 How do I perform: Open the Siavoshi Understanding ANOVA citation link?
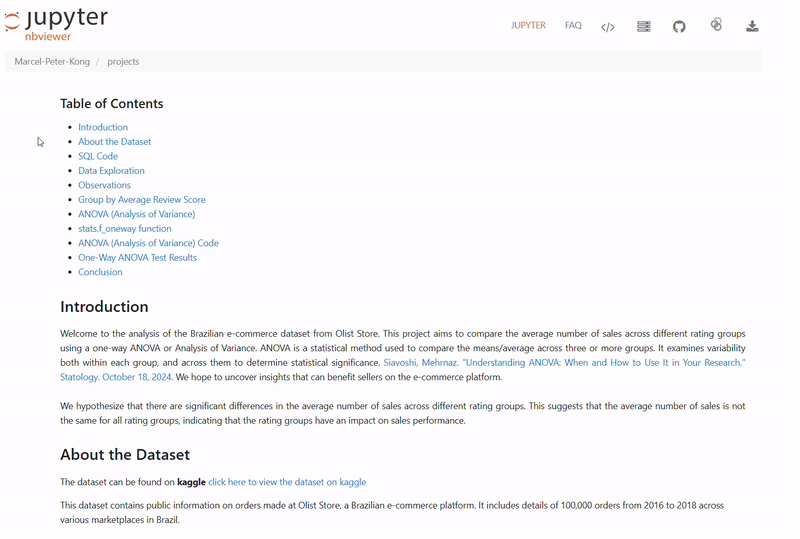[564, 363]
